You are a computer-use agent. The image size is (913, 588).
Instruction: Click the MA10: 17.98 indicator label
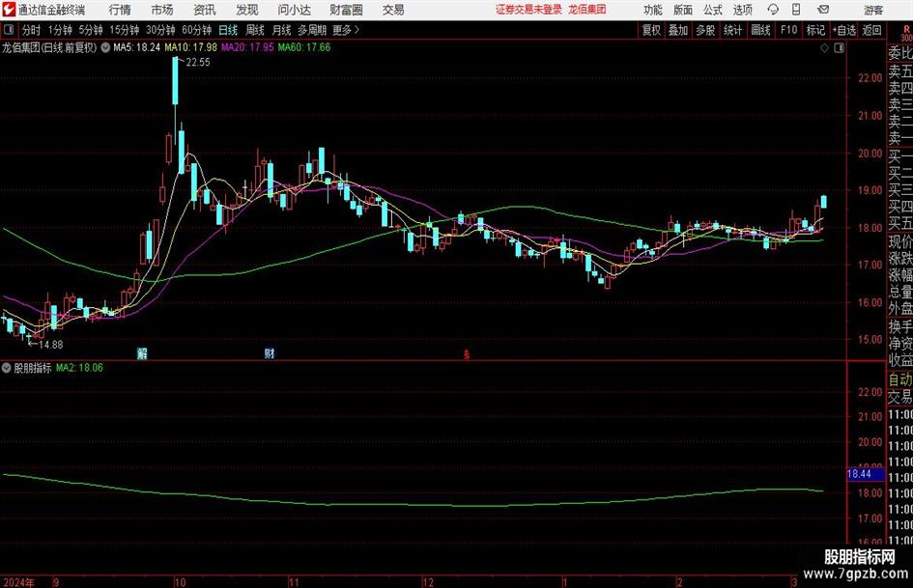click(x=191, y=47)
